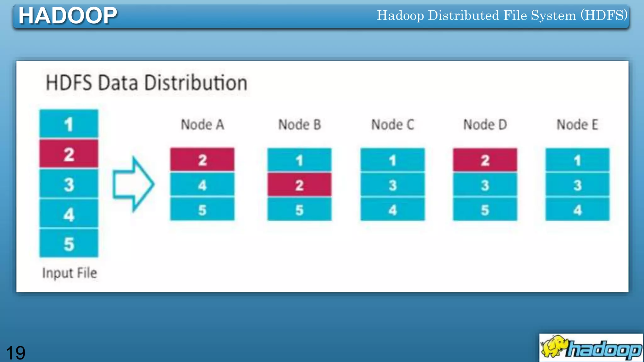The height and width of the screenshot is (362, 644).
Task: Select block 1 in Node E
Action: (x=577, y=160)
